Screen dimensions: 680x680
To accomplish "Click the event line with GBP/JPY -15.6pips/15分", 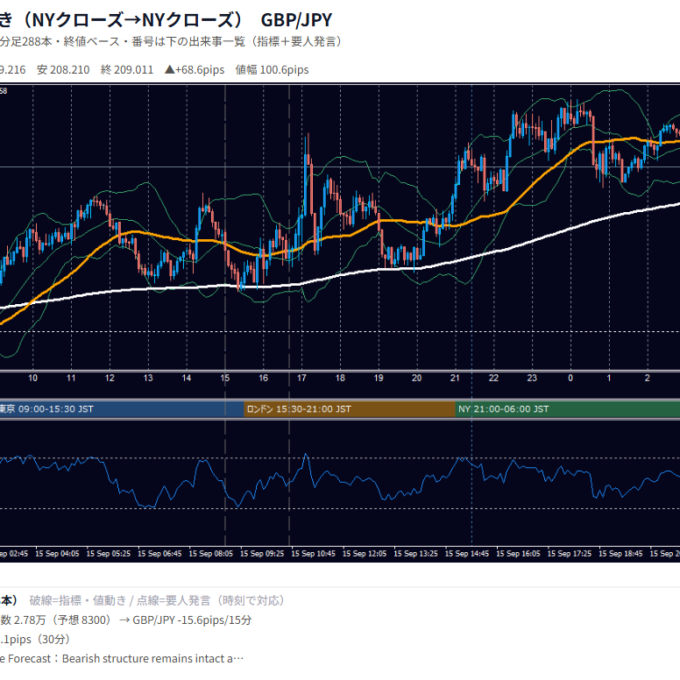I will pyautogui.click(x=126, y=620).
